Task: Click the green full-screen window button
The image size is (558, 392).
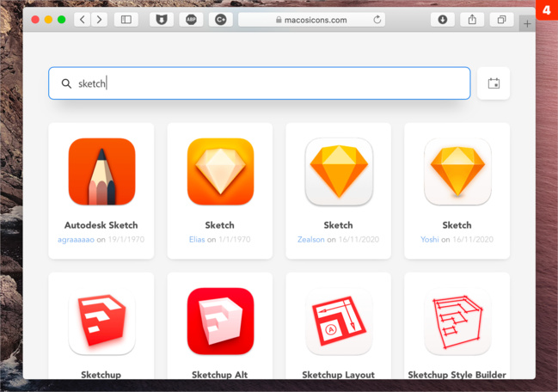Action: point(62,20)
